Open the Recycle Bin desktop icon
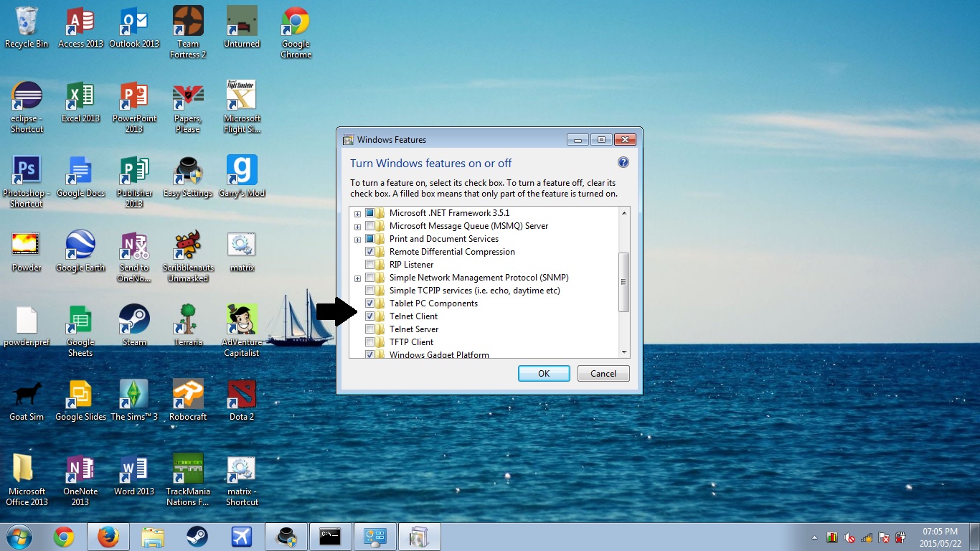980x551 pixels. tap(27, 27)
